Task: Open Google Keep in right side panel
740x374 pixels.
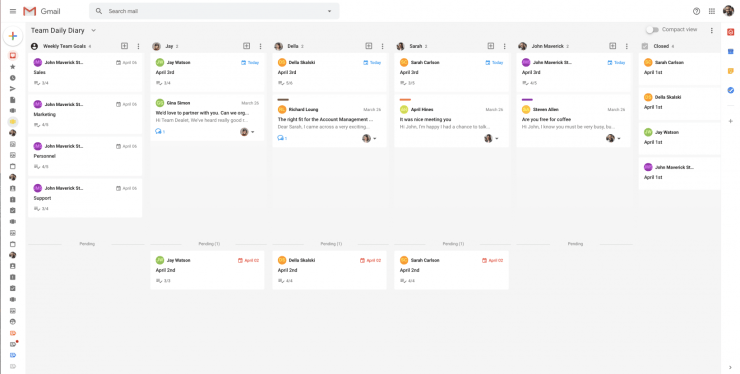Action: coord(731,71)
